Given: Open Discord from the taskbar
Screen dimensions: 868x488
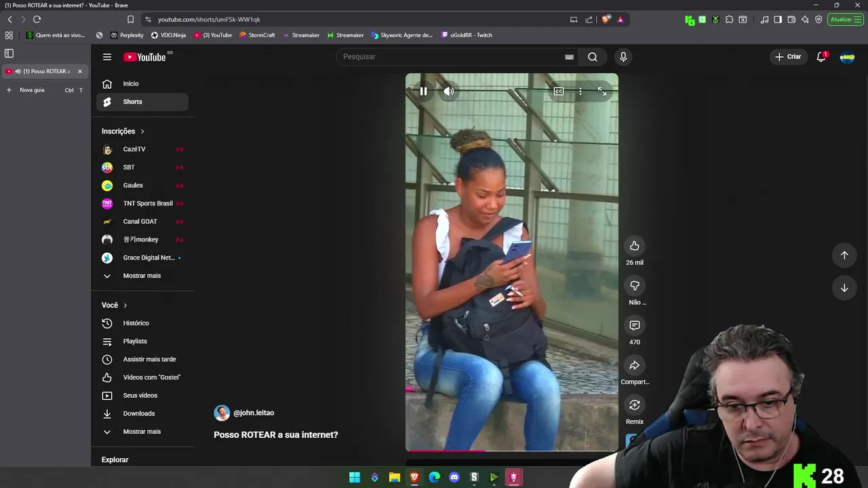Looking at the screenshot, I should (454, 477).
